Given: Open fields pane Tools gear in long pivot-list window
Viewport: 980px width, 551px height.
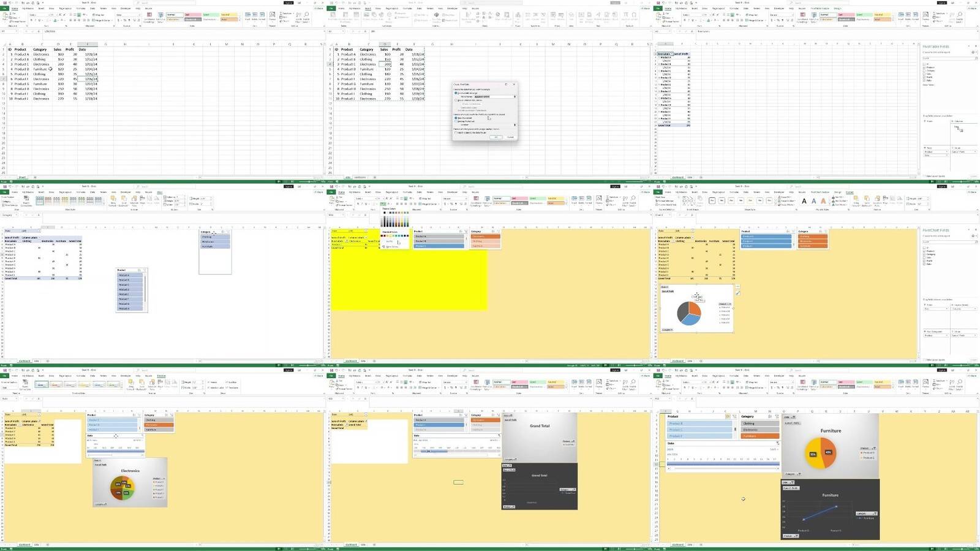Looking at the screenshot, I should (973, 52).
